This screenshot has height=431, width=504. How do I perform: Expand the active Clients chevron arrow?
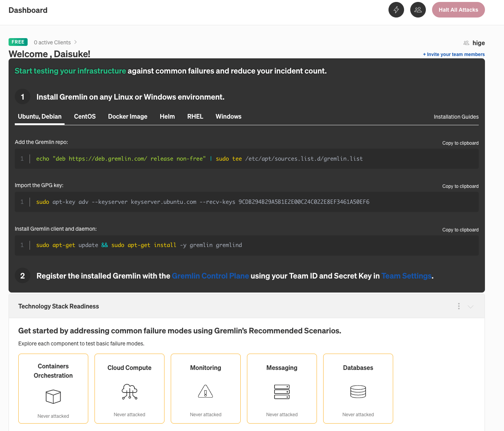[75, 42]
